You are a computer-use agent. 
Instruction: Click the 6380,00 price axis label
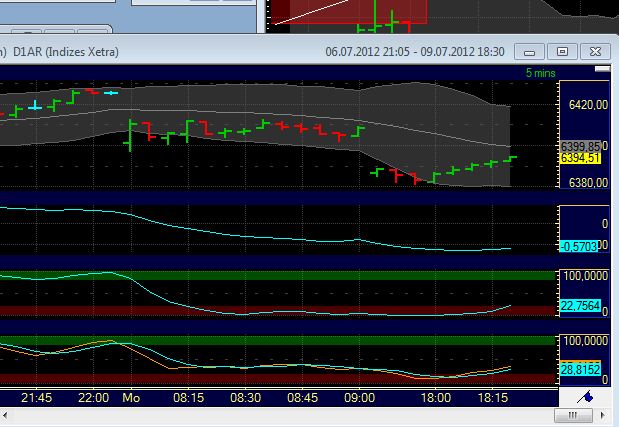pos(588,183)
